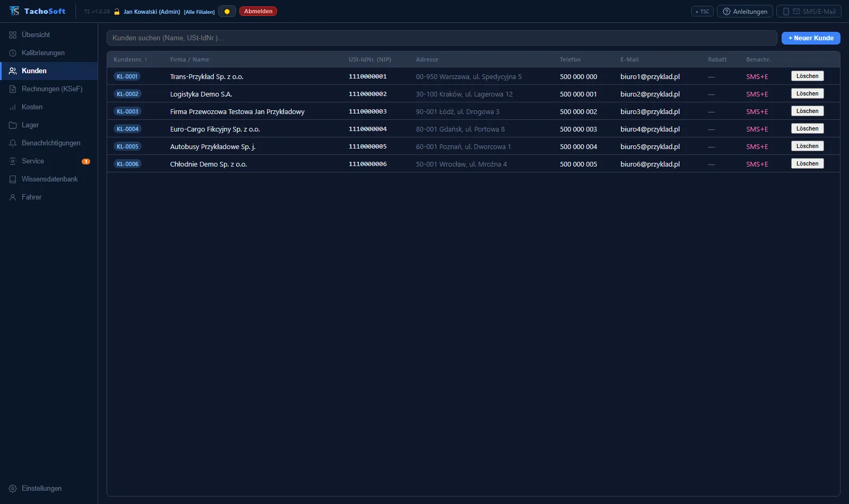Click email biuro3@przyklad.pl
Viewport: 849px width, 504px height.
(650, 112)
